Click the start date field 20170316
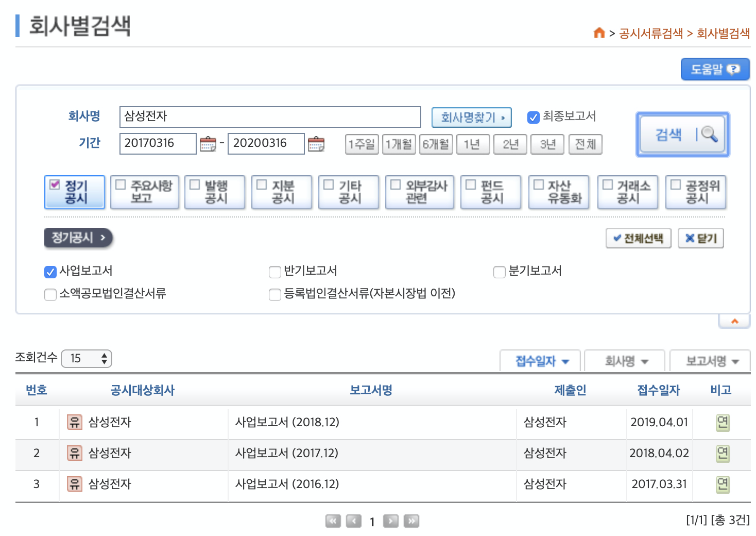 tap(158, 143)
